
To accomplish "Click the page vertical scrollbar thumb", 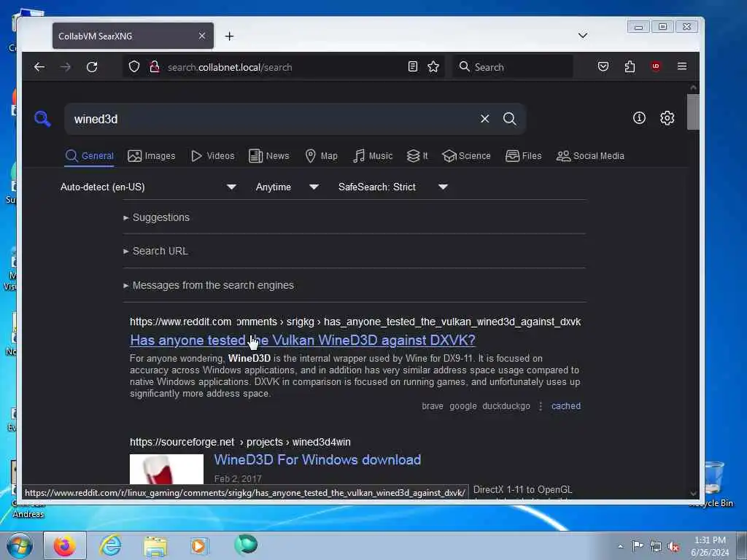I will point(693,112).
